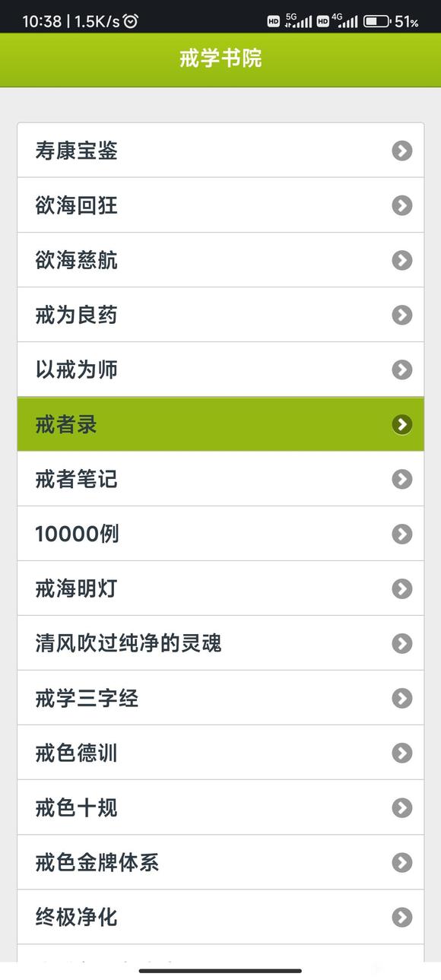Expand the 清风吹过纯净的灵魂 entry

tap(220, 643)
